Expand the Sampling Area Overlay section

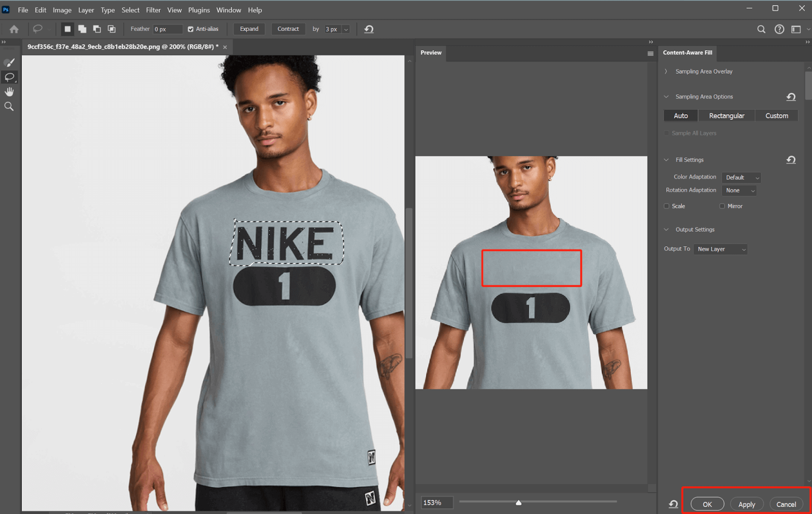click(666, 71)
